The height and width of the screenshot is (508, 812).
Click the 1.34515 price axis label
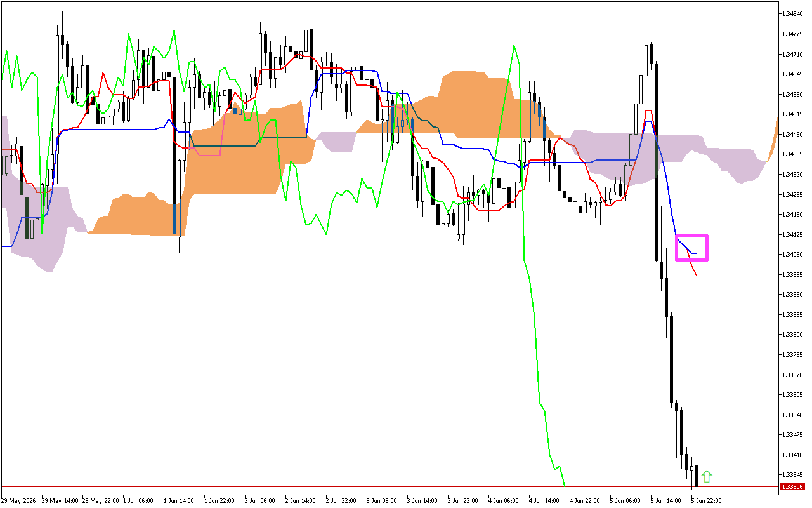tap(793, 114)
